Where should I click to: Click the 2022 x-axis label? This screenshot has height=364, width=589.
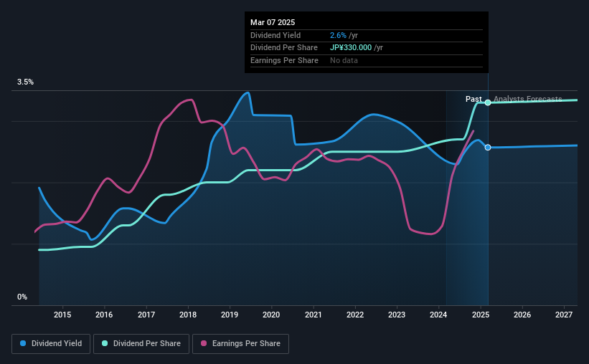(355, 315)
